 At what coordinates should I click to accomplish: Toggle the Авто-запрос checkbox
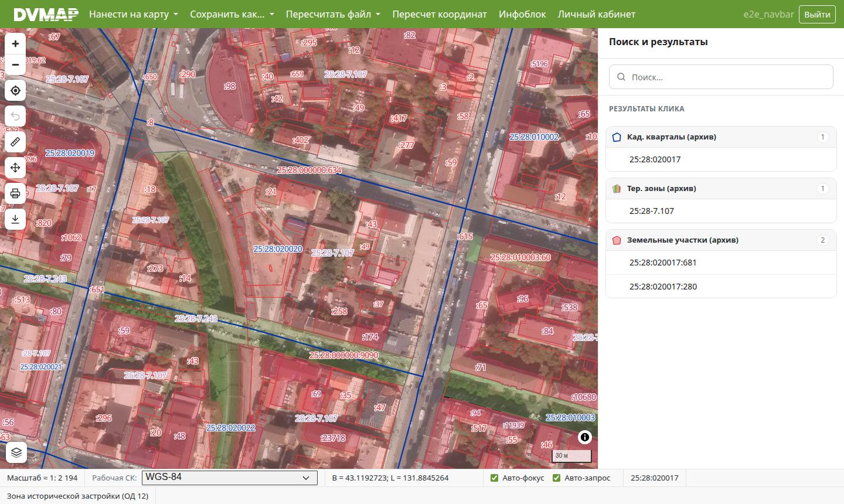[x=557, y=478]
